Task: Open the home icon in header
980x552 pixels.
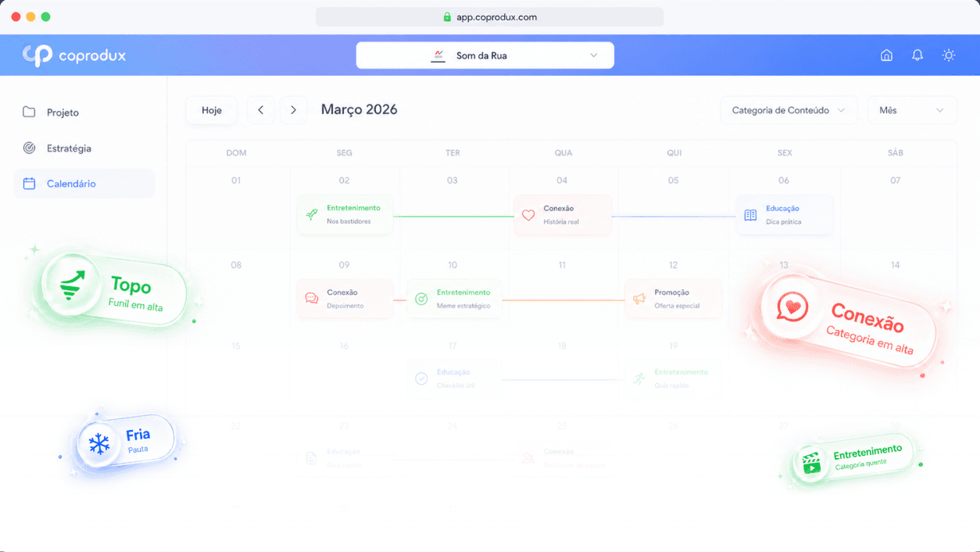Action: coord(886,56)
